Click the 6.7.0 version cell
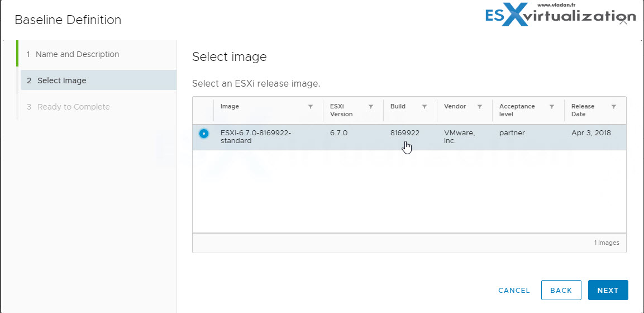 pos(339,133)
